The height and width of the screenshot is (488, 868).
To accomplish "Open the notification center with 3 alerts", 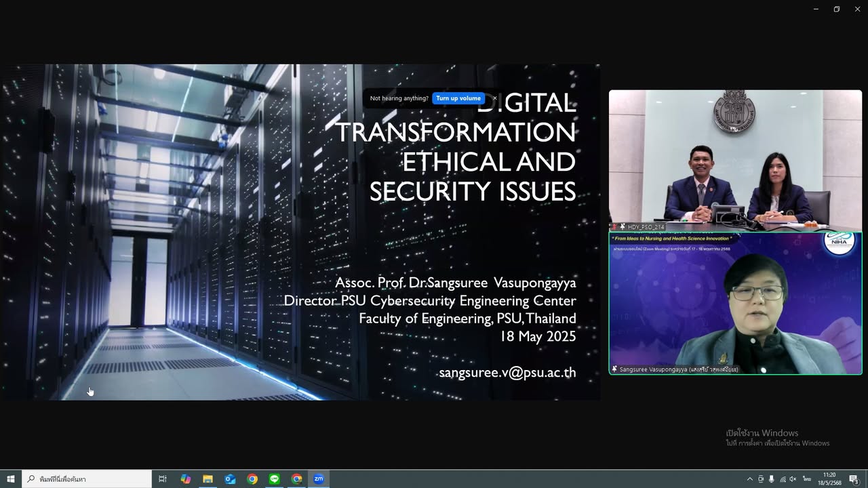I will click(x=854, y=479).
